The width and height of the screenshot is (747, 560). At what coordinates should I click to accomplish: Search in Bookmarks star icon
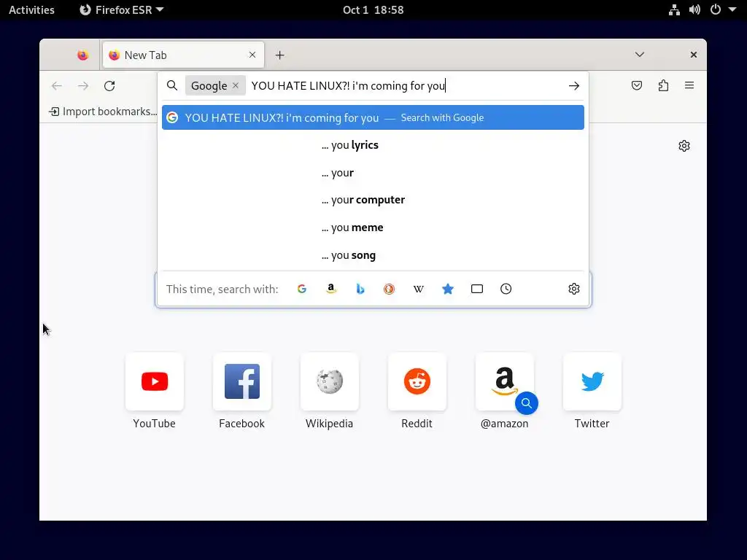(448, 289)
